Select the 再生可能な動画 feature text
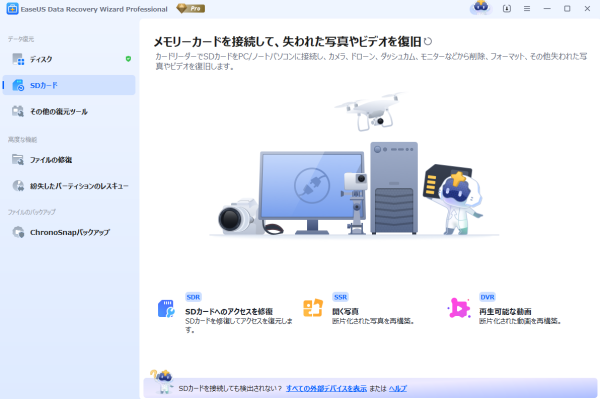 click(505, 311)
